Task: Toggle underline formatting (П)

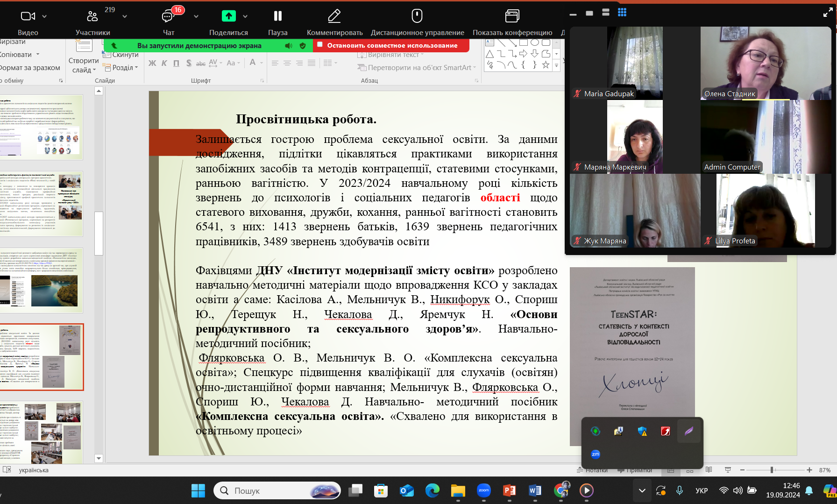Action: 176,63
